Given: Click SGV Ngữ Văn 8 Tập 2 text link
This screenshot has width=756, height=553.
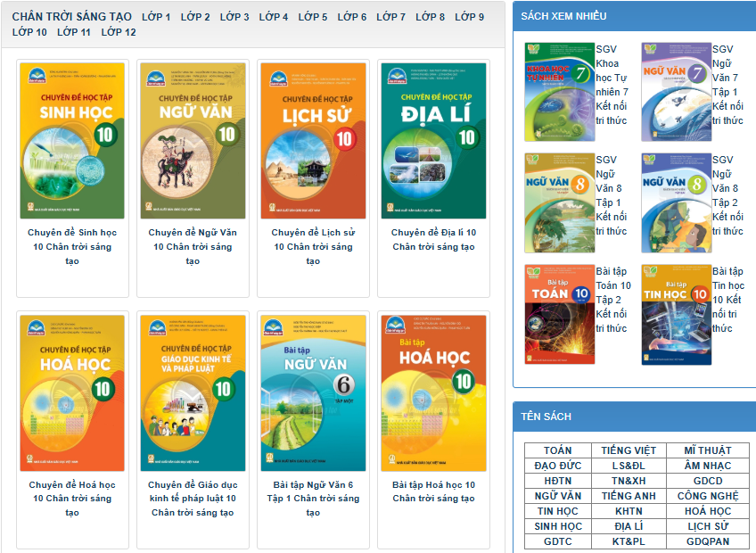Looking at the screenshot, I should coord(725,195).
